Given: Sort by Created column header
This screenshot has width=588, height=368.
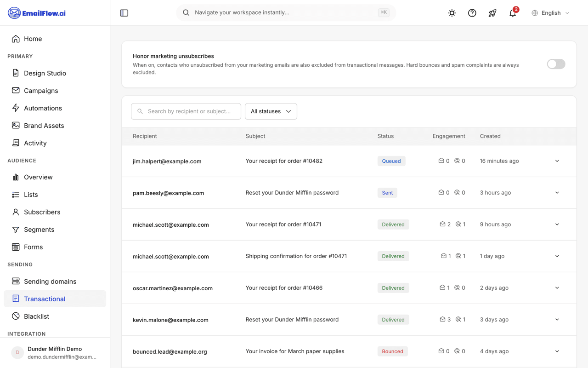Looking at the screenshot, I should tap(490, 136).
